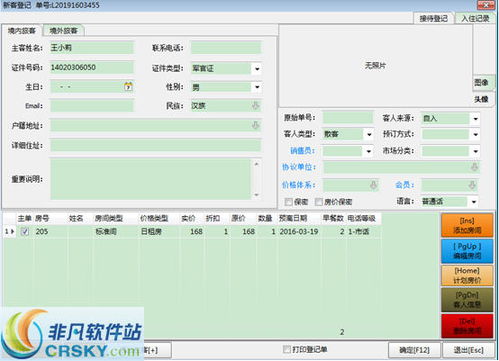This screenshot has height=361, width=499.
Task: Click the blue 协议单位 label link
Action: click(x=299, y=167)
